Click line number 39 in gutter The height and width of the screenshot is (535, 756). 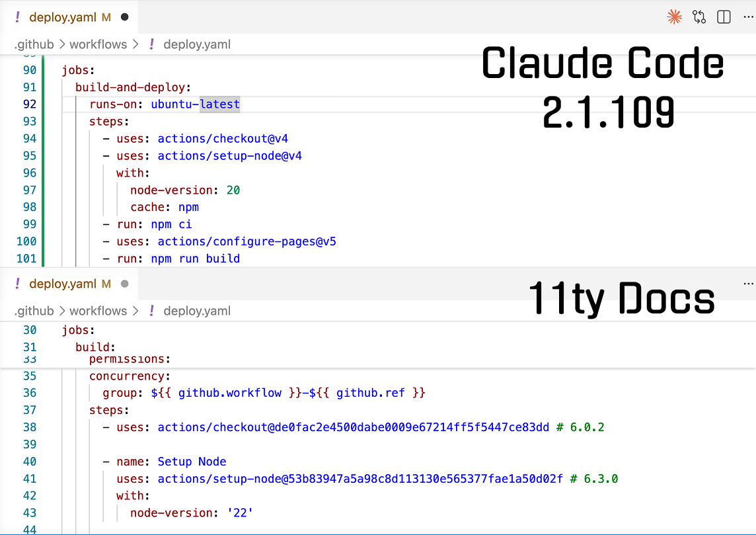point(30,444)
